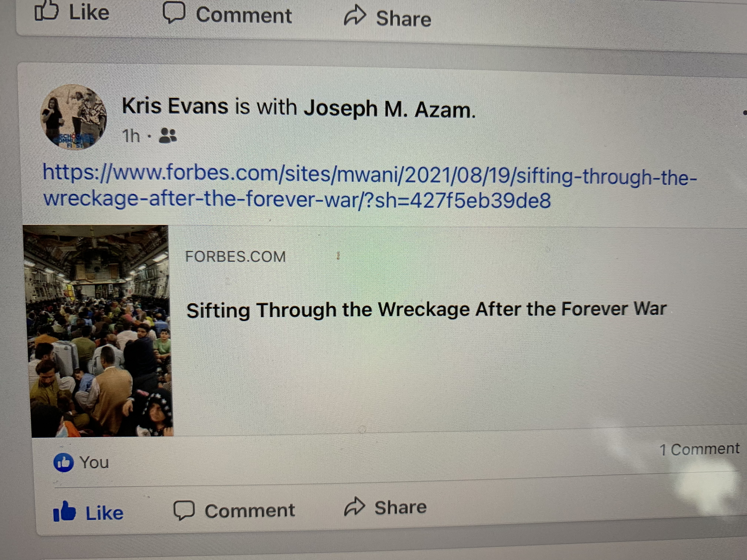The image size is (747, 560).
Task: Click the friends audience icon next to 1h
Action: [168, 136]
